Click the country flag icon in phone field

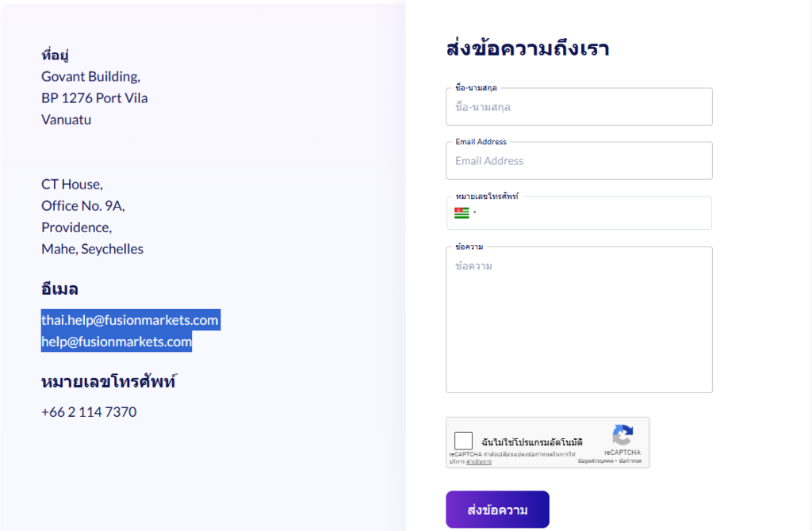tap(461, 213)
